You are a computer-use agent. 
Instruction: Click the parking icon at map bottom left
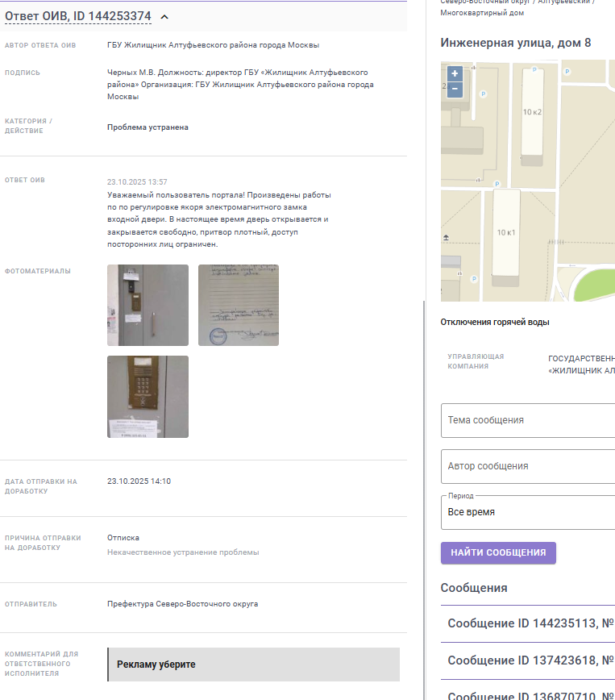pos(474,279)
